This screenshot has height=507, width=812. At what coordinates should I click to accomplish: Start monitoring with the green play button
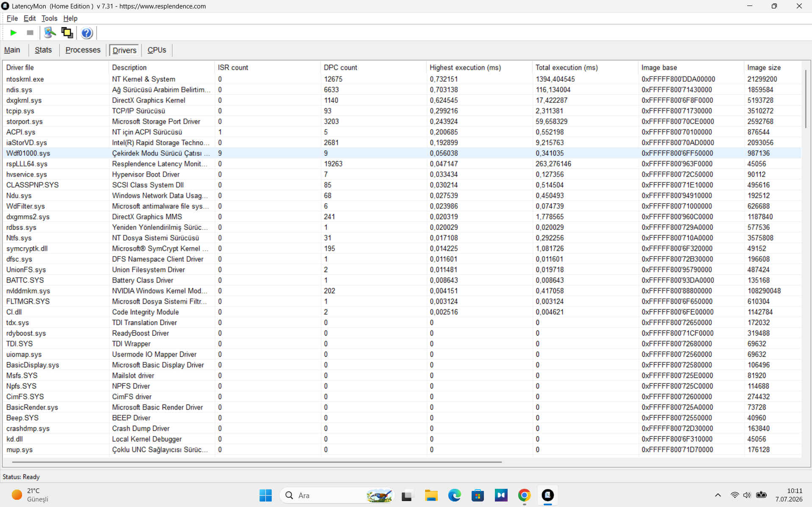tap(13, 33)
